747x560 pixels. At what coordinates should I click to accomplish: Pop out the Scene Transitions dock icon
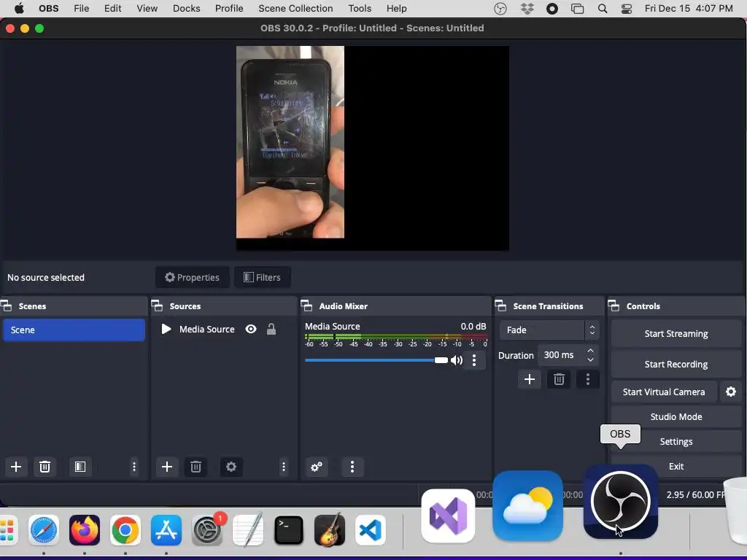point(500,306)
